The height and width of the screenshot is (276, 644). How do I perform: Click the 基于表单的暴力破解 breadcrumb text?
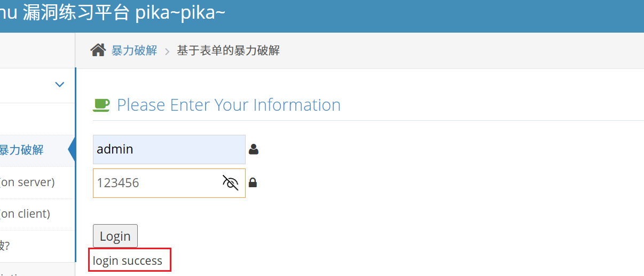pos(228,51)
